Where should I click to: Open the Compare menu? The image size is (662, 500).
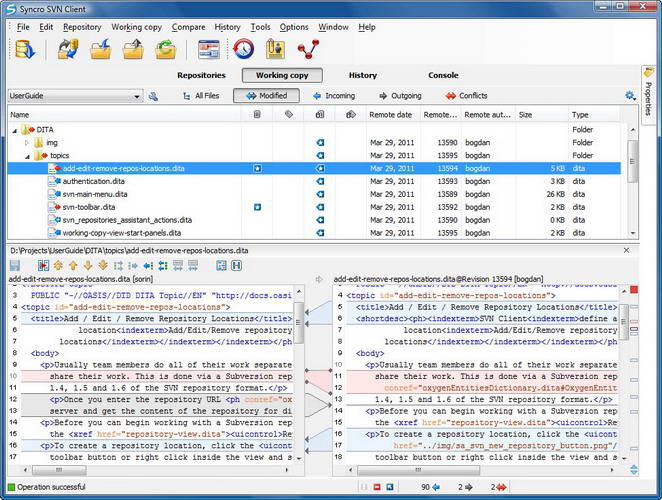click(x=188, y=27)
